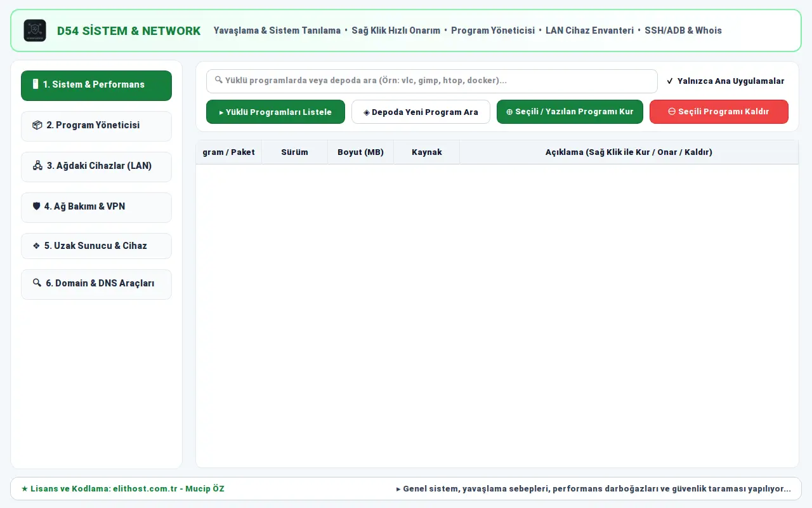The width and height of the screenshot is (812, 508).
Task: Click the red Seçili Programı Kaldır button
Action: [x=719, y=112]
